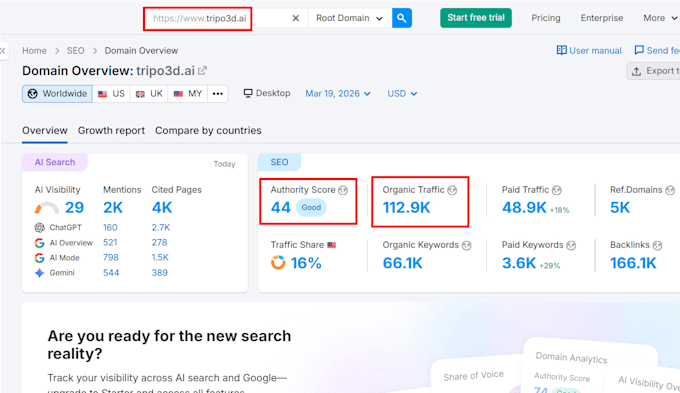
Task: Click the SEO section label
Action: (x=279, y=162)
